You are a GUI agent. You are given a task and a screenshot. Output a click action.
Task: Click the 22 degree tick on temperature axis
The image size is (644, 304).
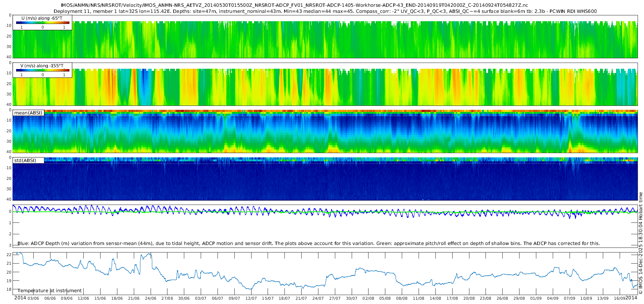coord(9,255)
